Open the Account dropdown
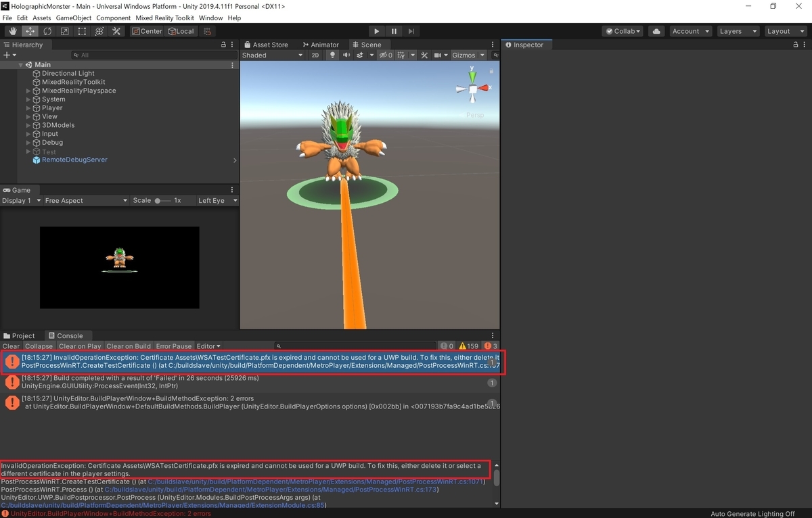This screenshot has height=518, width=812. tap(690, 31)
